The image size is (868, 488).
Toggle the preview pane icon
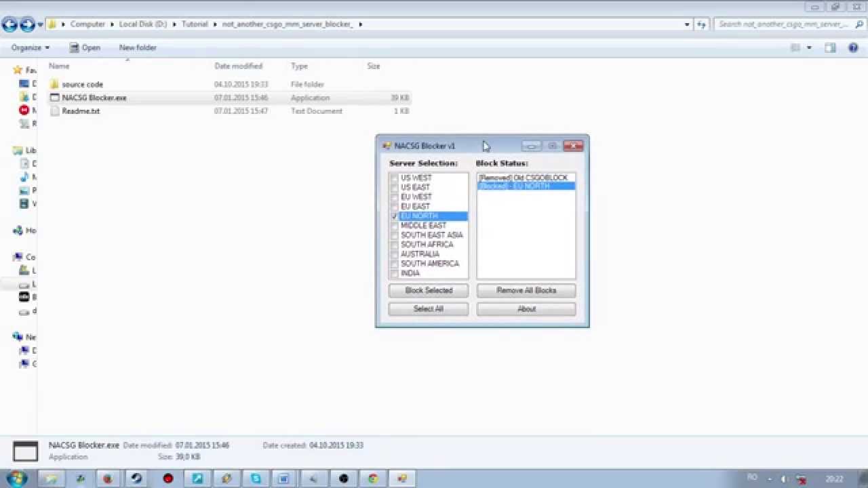click(830, 47)
